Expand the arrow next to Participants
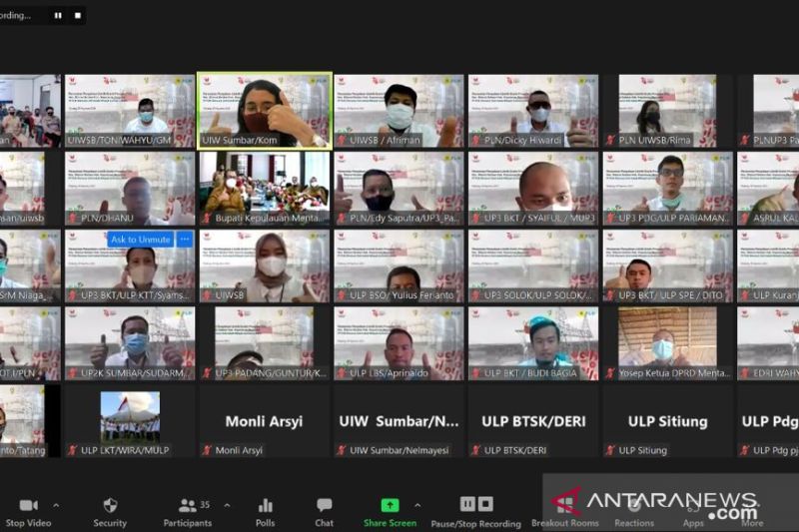 pyautogui.click(x=228, y=505)
